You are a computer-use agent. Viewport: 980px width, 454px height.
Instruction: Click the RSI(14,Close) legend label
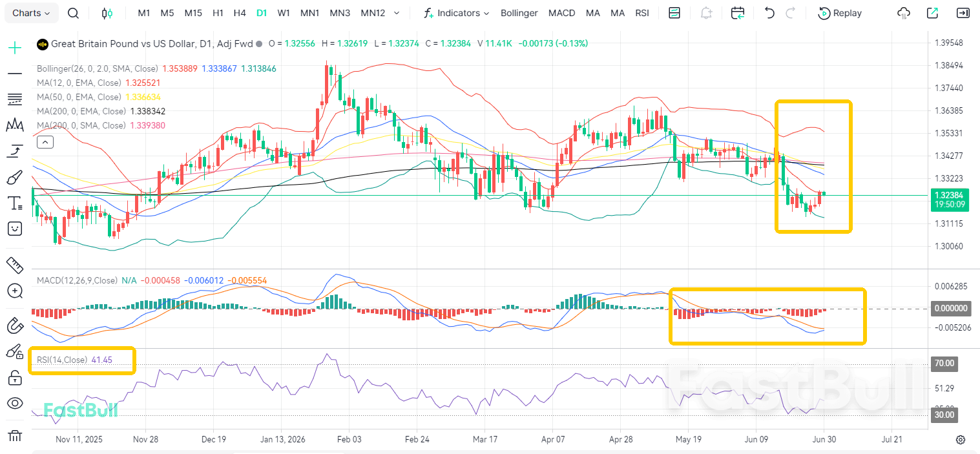click(62, 360)
